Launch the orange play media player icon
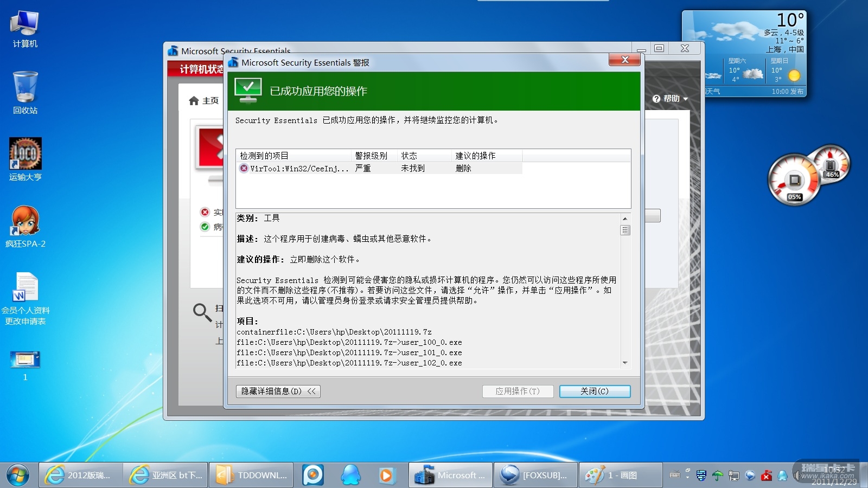Image resolution: width=868 pixels, height=488 pixels. pyautogui.click(x=386, y=476)
